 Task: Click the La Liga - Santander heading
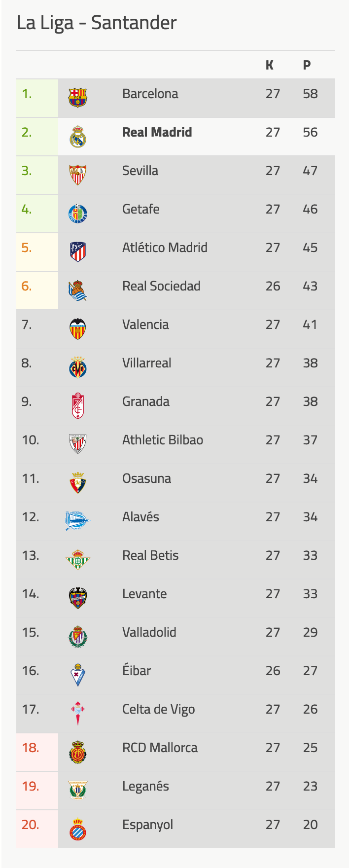[97, 23]
